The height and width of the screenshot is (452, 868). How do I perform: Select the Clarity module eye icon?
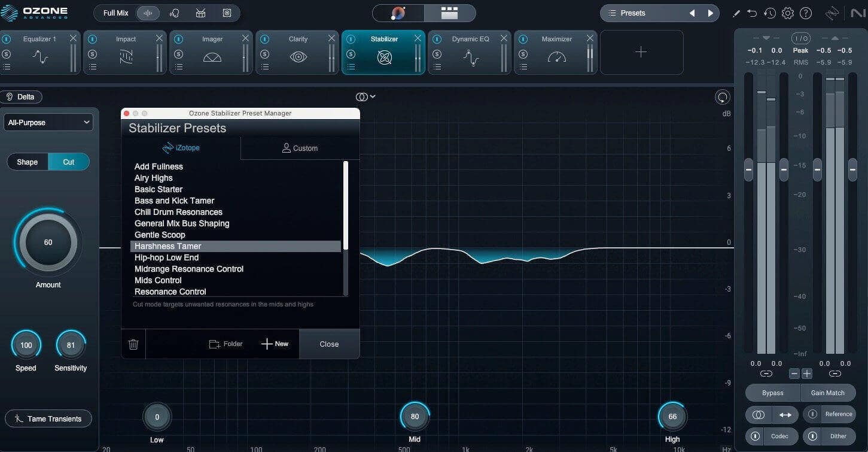point(299,57)
